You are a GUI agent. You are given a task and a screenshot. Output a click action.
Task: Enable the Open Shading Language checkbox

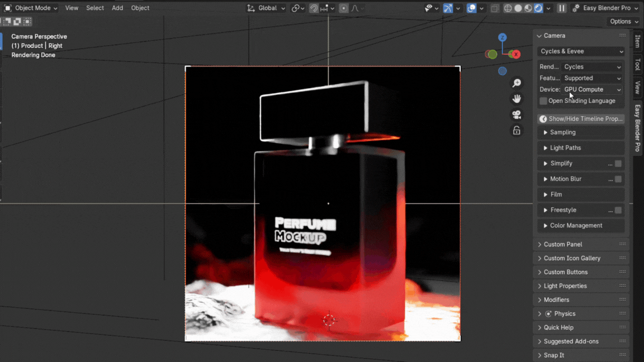(543, 101)
